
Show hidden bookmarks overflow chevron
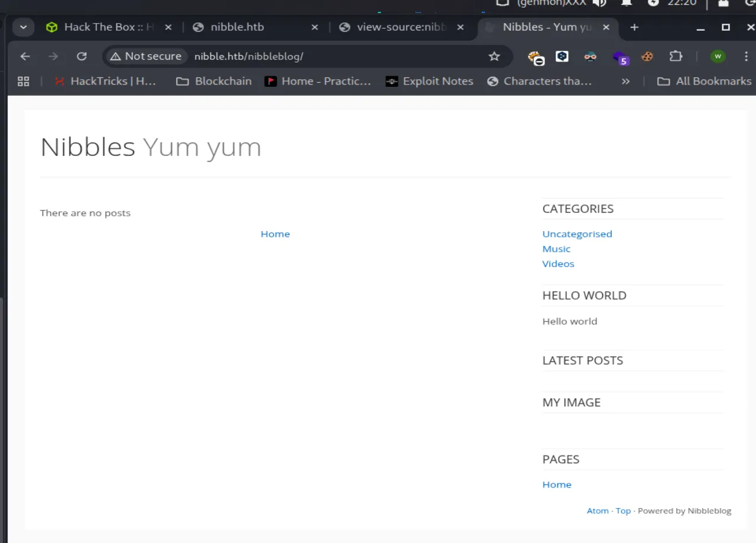(x=625, y=82)
